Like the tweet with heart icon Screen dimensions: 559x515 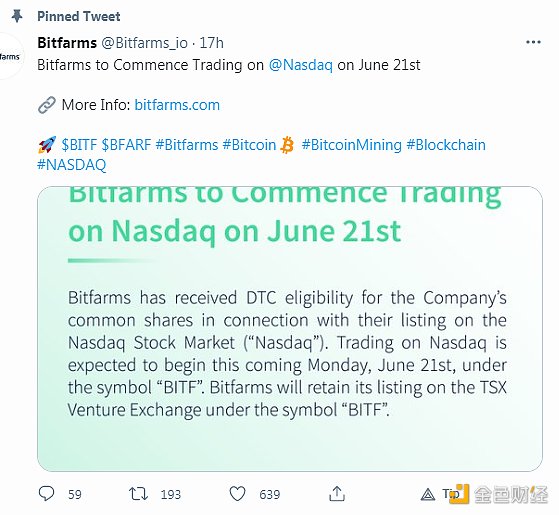pyautogui.click(x=237, y=494)
